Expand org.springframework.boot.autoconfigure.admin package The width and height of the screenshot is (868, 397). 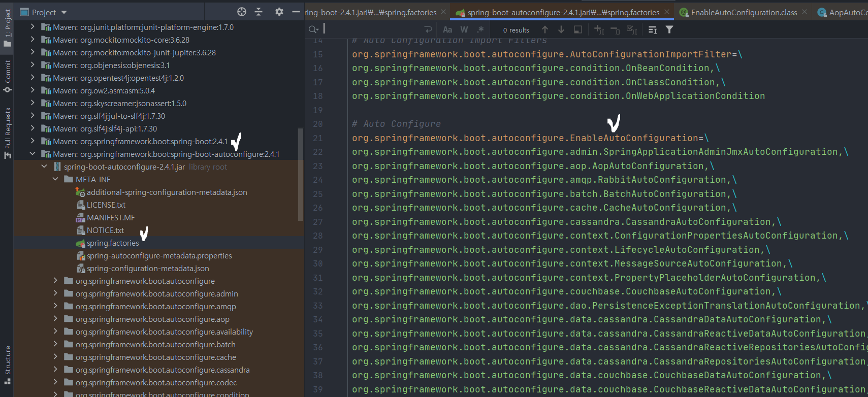(55, 293)
